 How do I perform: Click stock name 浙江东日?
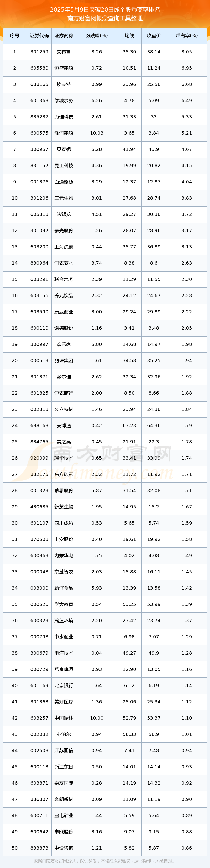click(64, 767)
